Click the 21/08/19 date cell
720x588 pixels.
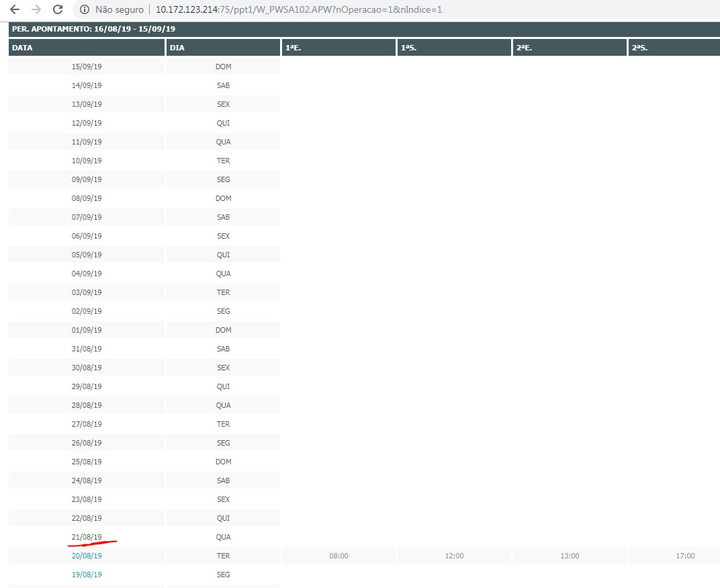87,537
